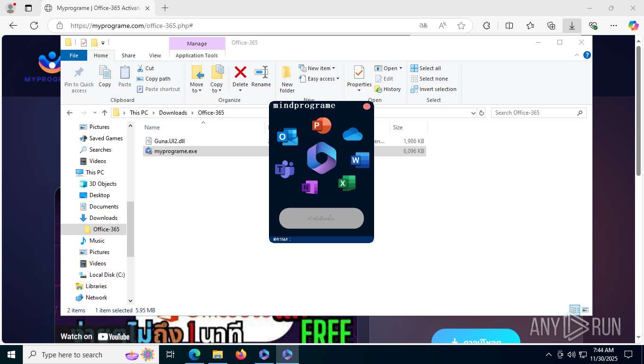Screen dimensions: 644x364
Task: Switch to details view layout icon
Action: tap(575, 310)
